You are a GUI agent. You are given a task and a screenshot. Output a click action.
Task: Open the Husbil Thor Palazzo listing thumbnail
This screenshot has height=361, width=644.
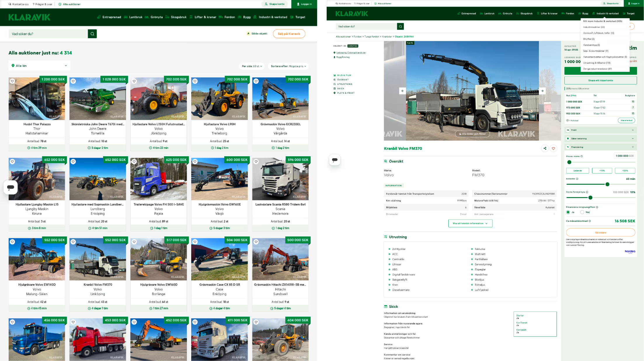tap(37, 99)
